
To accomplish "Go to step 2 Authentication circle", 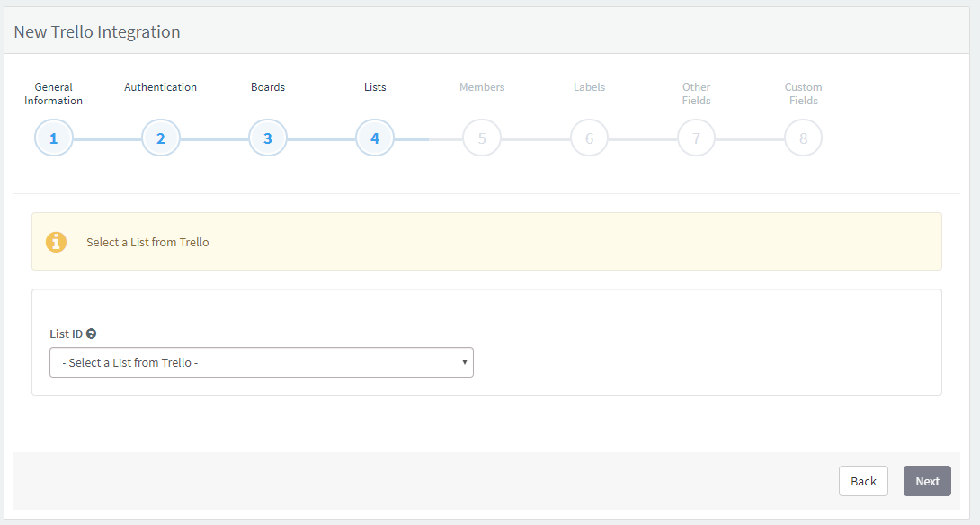I will pos(161,138).
